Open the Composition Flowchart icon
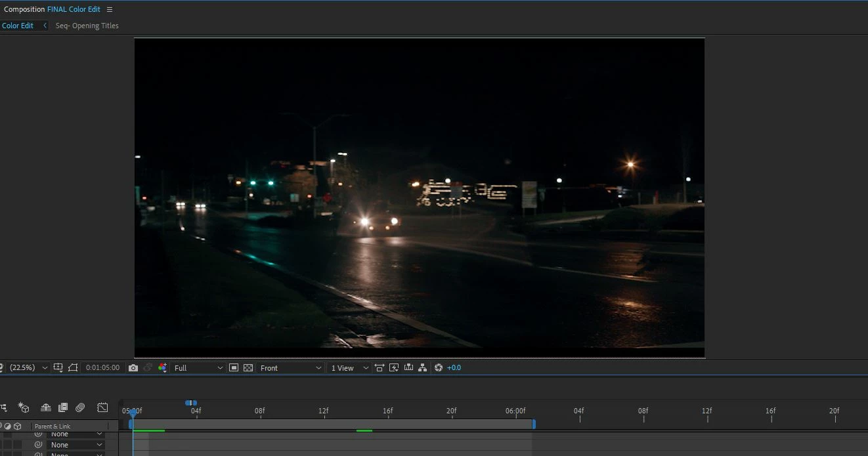Screen dimensions: 868x456 coord(422,368)
